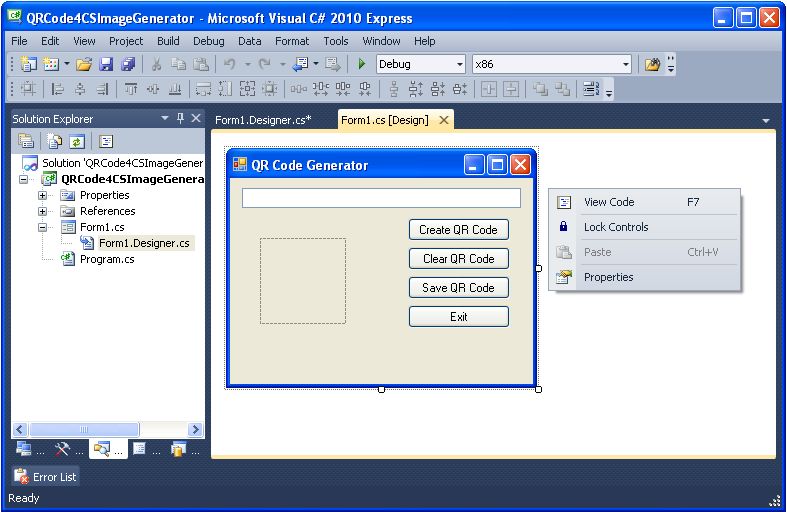
Task: Choose Properties from the context menu
Action: [644, 277]
